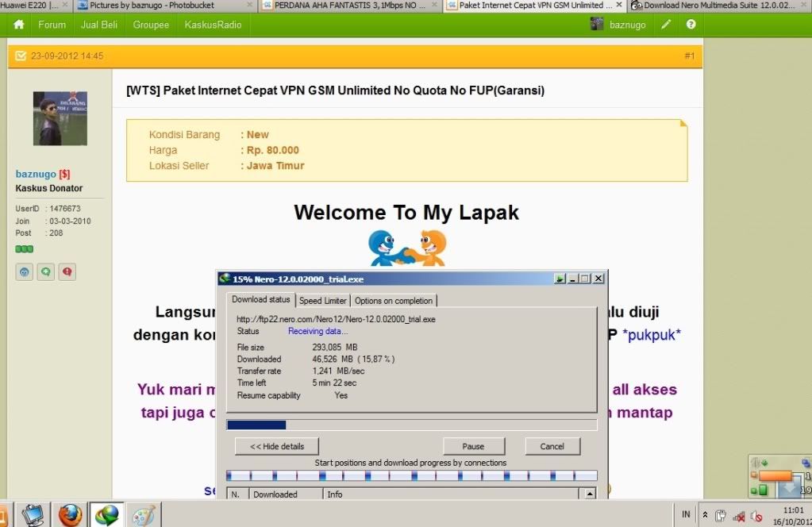Open the Kaskus handshake mascot image
Viewport: 812px width, 527px height.
[x=407, y=248]
